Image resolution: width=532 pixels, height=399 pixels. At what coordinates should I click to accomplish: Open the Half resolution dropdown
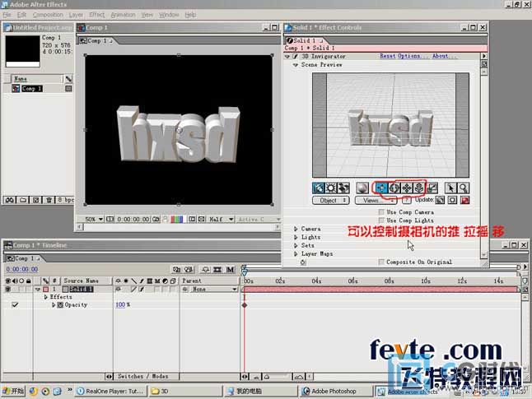(221, 220)
